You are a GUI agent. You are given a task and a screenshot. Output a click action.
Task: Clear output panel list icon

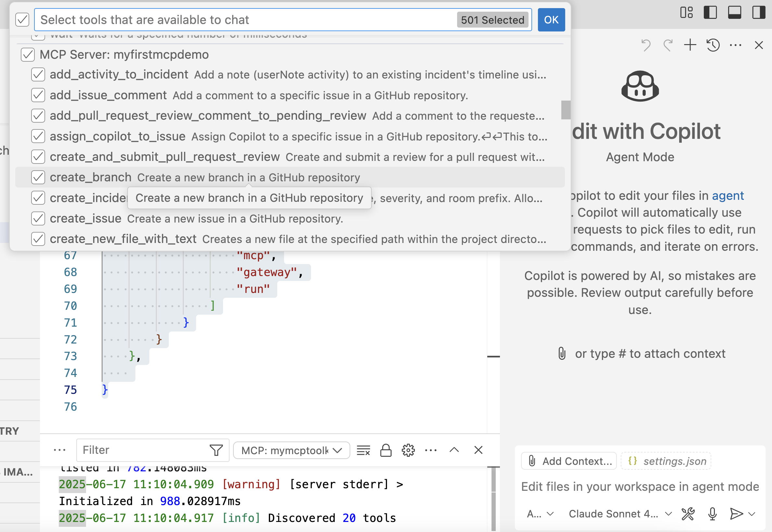tap(363, 450)
